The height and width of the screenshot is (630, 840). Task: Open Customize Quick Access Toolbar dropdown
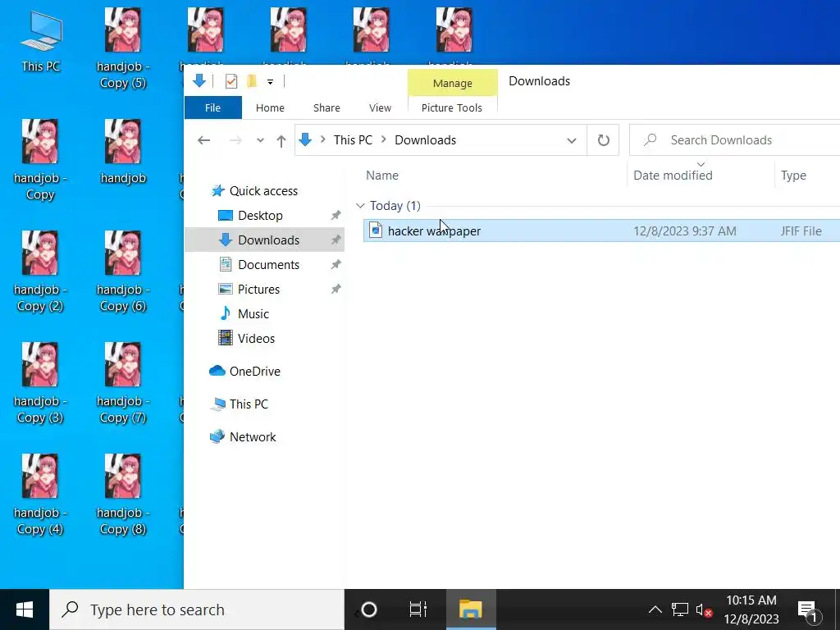coord(271,82)
